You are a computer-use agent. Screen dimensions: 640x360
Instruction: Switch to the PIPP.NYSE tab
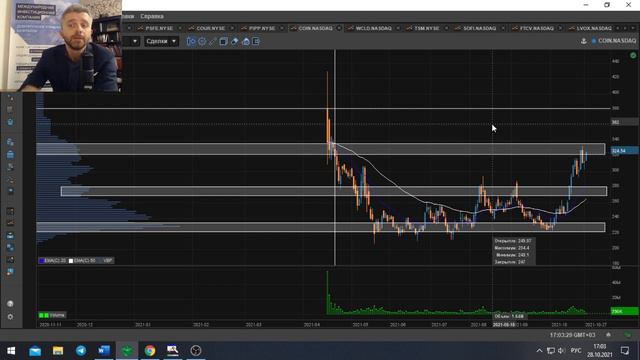(262, 28)
